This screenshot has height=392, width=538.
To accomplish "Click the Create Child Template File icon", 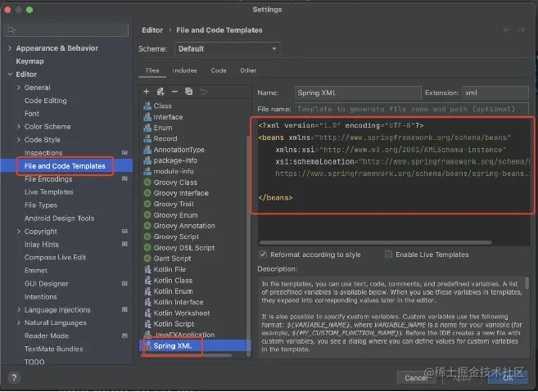I will pyautogui.click(x=160, y=92).
